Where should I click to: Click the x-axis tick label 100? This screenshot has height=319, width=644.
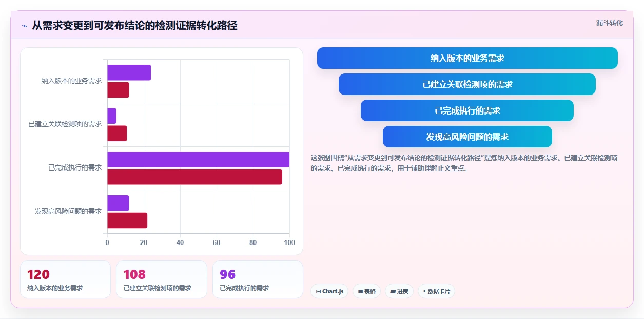pos(289,242)
